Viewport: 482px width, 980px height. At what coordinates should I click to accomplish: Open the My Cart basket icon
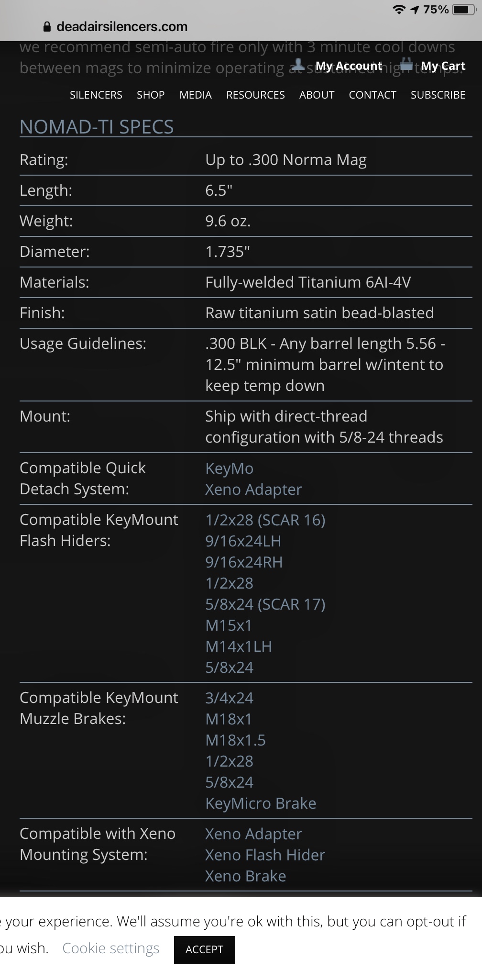(x=406, y=64)
